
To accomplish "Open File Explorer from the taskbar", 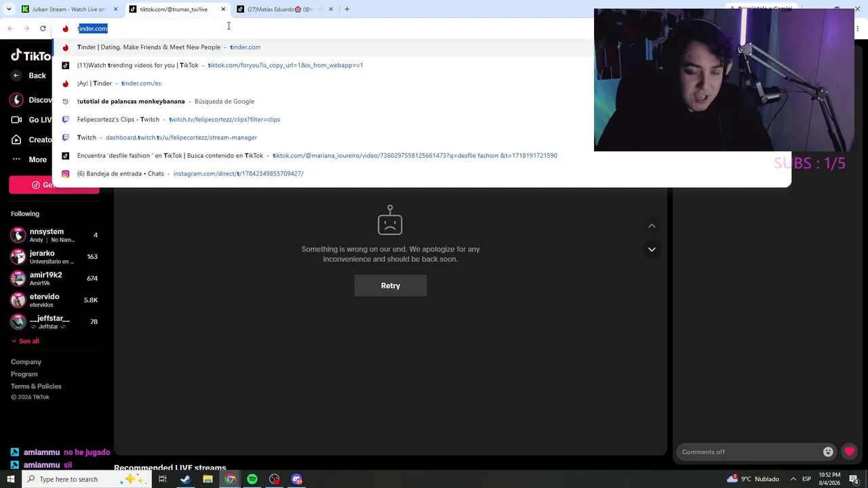I will tap(208, 479).
